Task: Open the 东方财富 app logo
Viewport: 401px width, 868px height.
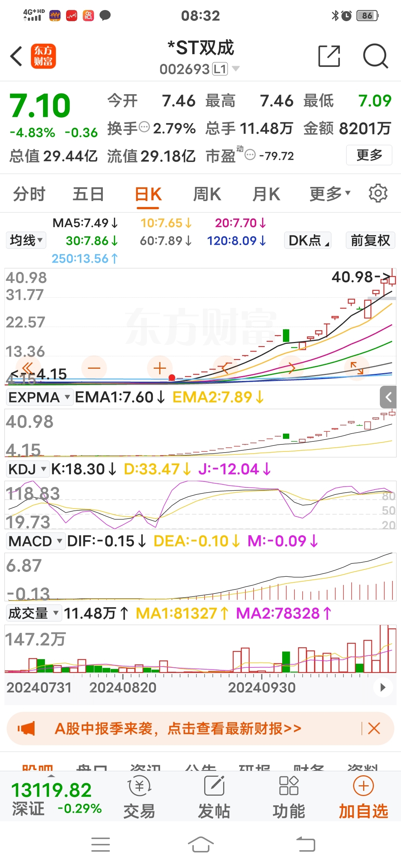Action: click(43, 56)
